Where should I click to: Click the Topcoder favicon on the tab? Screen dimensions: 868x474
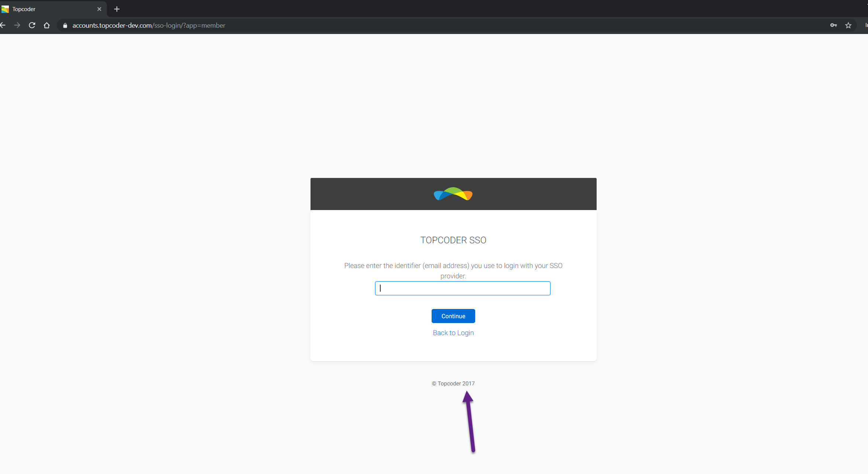click(5, 9)
